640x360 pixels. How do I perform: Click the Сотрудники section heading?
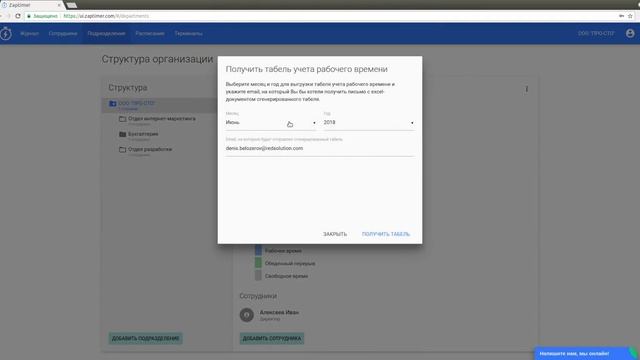click(x=258, y=296)
